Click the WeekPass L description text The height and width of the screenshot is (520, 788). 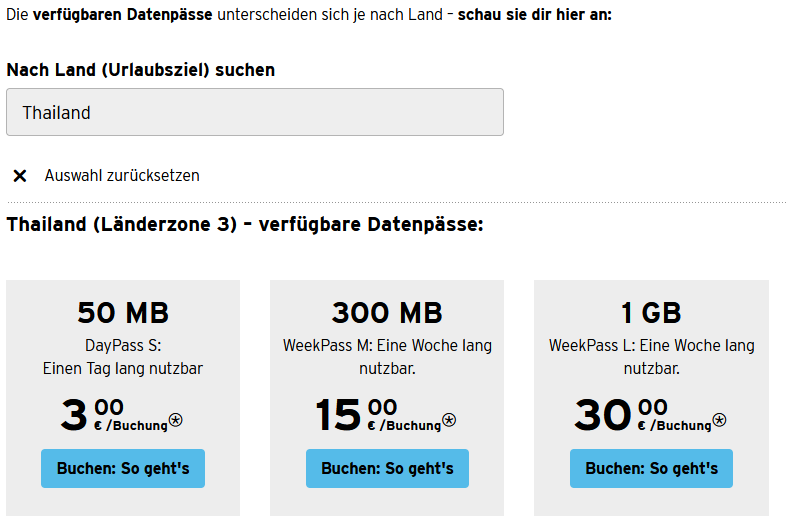click(x=651, y=357)
